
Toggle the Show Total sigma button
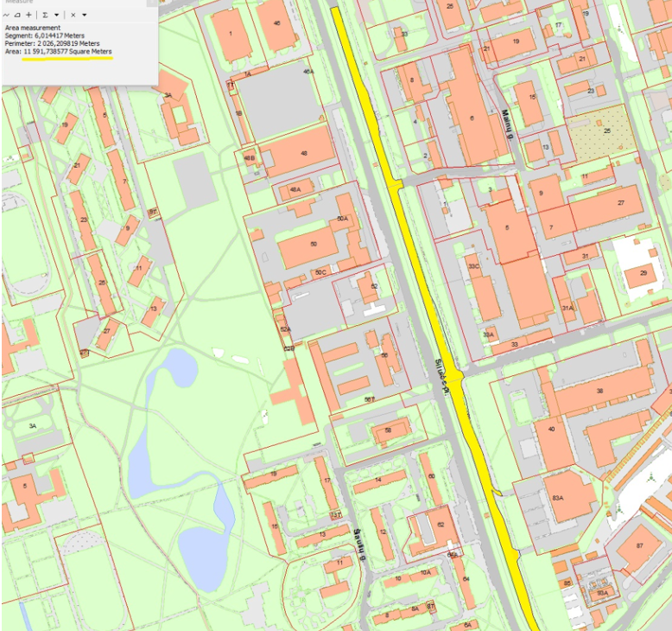click(x=45, y=15)
